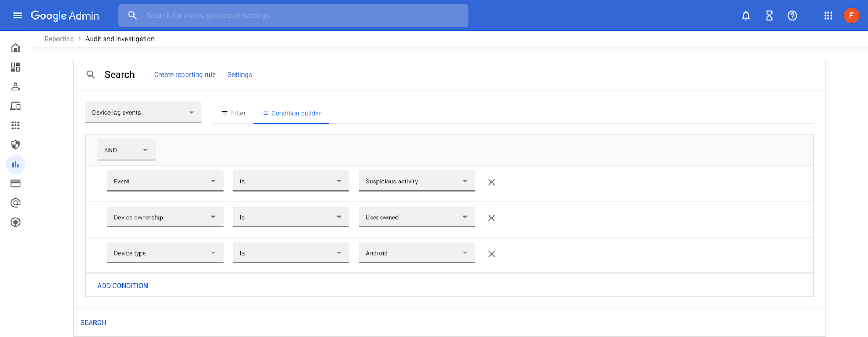
Task: Open the main hamburger menu
Action: coord(17,16)
